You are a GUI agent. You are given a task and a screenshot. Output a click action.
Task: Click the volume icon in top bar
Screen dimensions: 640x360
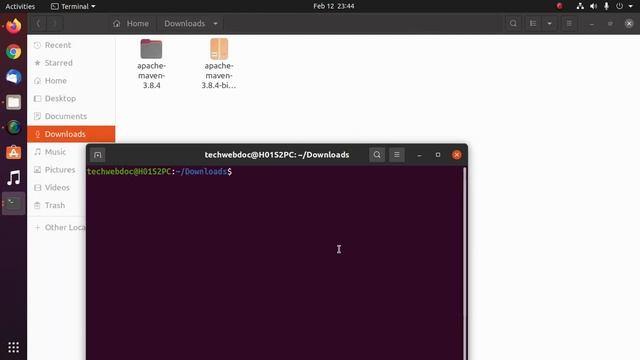click(x=593, y=6)
